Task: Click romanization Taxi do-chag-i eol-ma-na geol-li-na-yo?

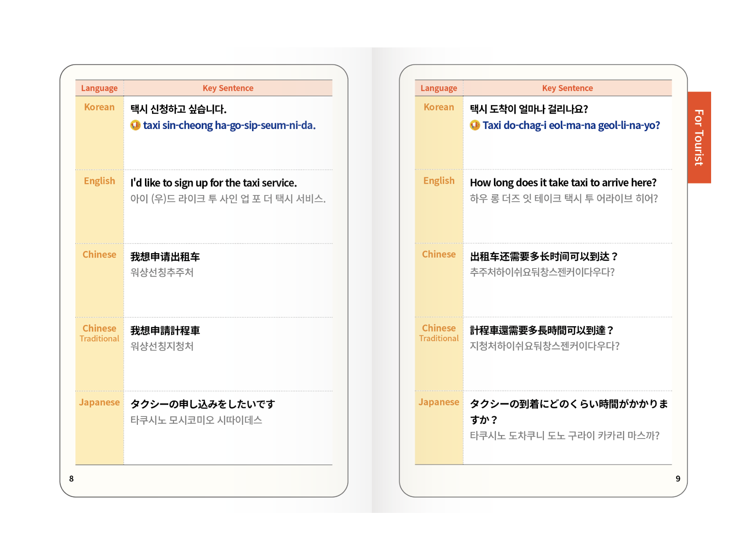Action: click(x=571, y=125)
